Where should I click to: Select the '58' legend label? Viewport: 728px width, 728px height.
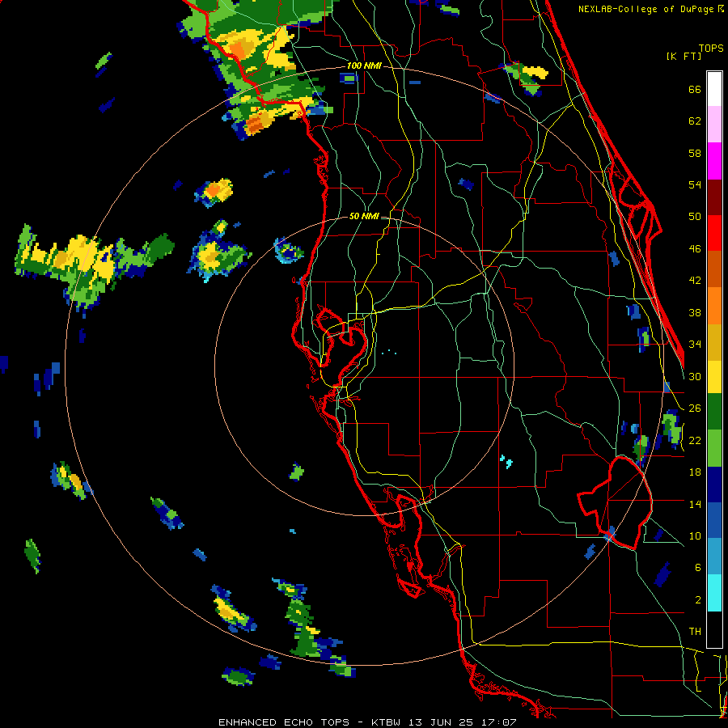(x=695, y=153)
